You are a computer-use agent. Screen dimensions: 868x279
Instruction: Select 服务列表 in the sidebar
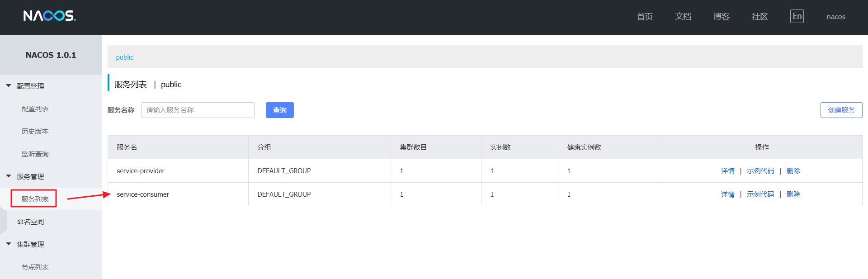35,199
